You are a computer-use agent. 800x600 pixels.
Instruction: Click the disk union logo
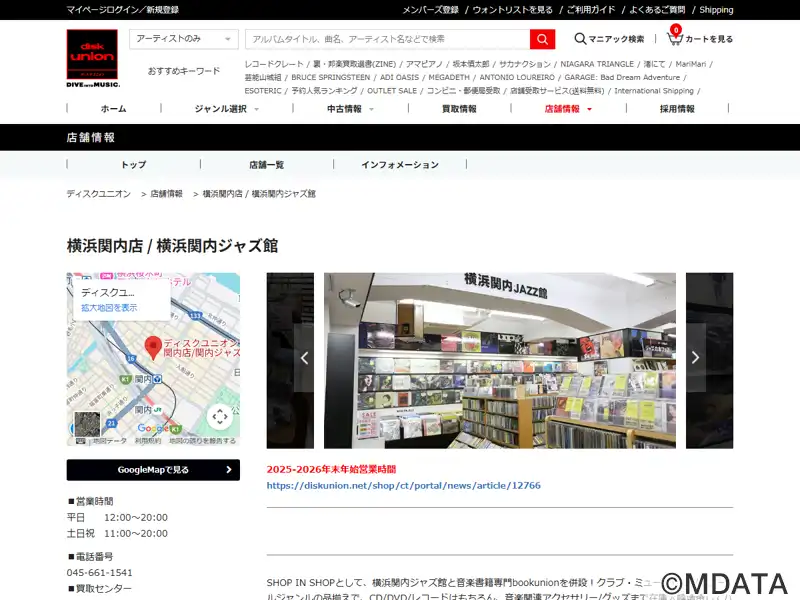92,58
